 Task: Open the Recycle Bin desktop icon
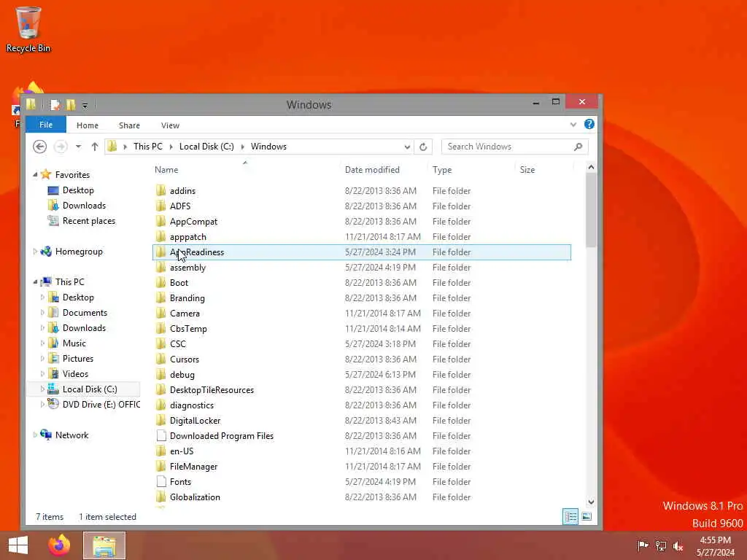[28, 29]
